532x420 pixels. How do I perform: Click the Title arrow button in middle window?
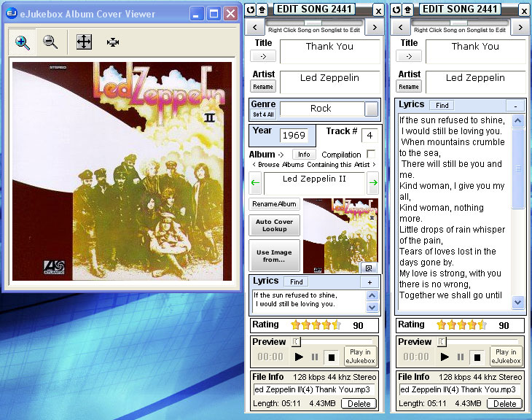(x=263, y=56)
